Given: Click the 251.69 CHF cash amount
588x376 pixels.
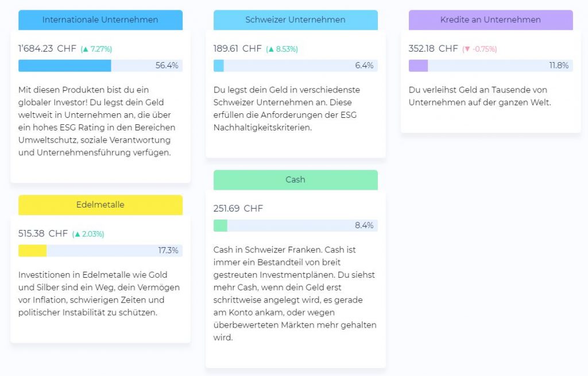Looking at the screenshot, I should pos(238,209).
